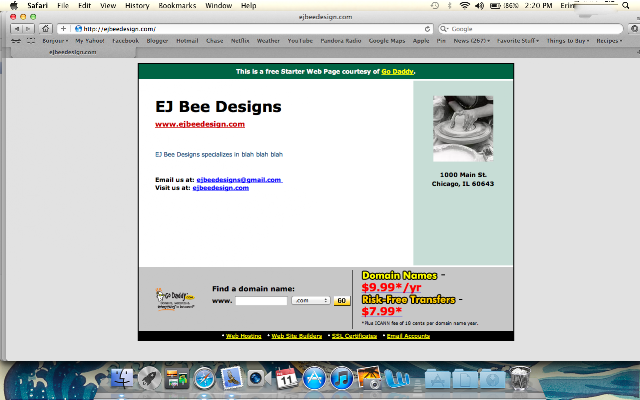Viewport: 640px width, 400px height.
Task: Click the Google search field
Action: point(531,29)
